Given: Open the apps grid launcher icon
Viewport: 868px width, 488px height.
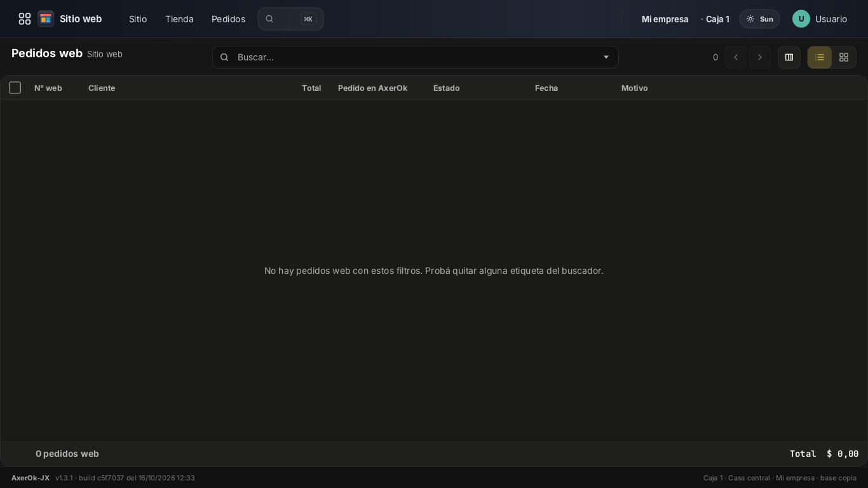Looking at the screenshot, I should pyautogui.click(x=25, y=19).
